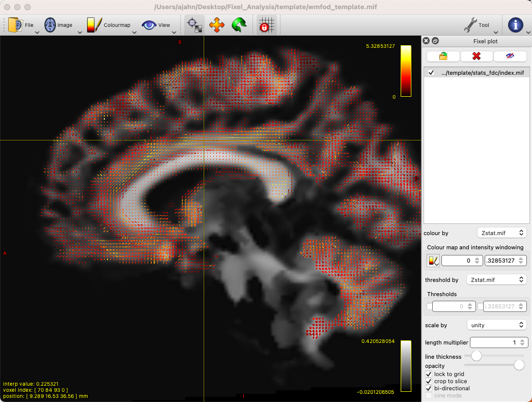Remove the loaded fixel image via red X
This screenshot has height=402, width=532.
477,56
